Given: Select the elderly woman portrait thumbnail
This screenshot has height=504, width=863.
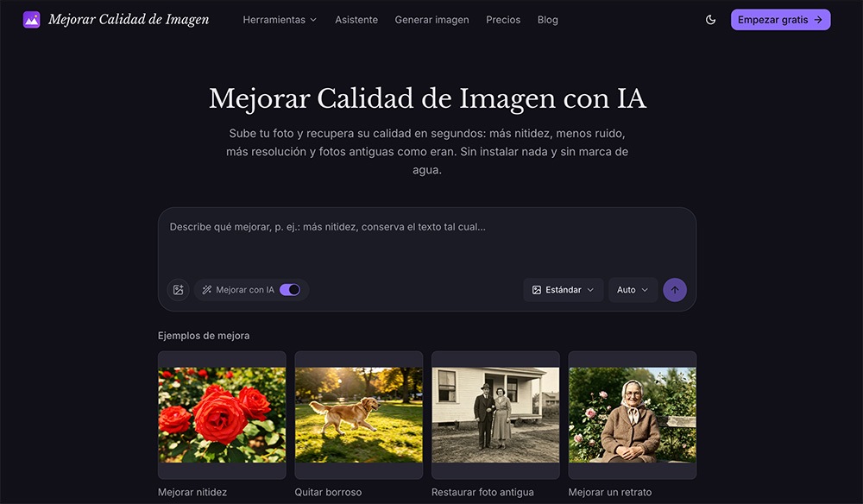Looking at the screenshot, I should pos(633,415).
